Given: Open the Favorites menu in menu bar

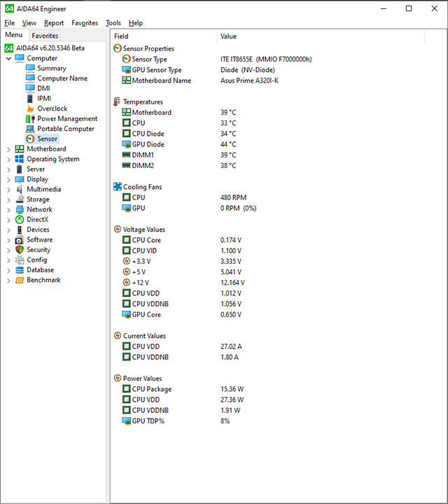Looking at the screenshot, I should tap(85, 23).
